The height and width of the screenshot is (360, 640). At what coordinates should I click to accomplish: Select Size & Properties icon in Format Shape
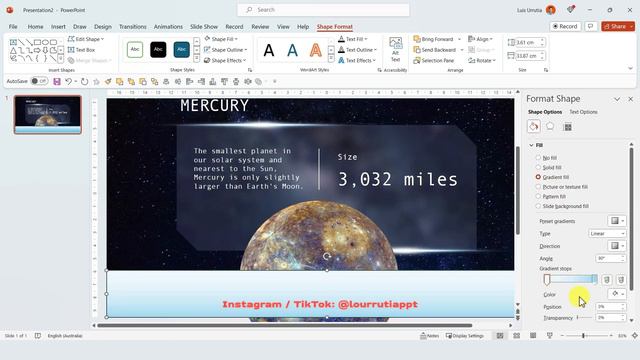click(567, 127)
